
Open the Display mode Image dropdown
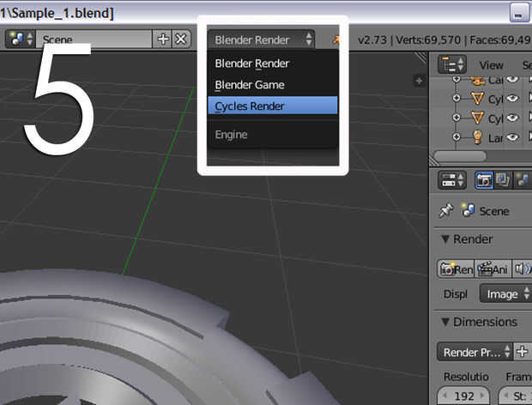(505, 293)
